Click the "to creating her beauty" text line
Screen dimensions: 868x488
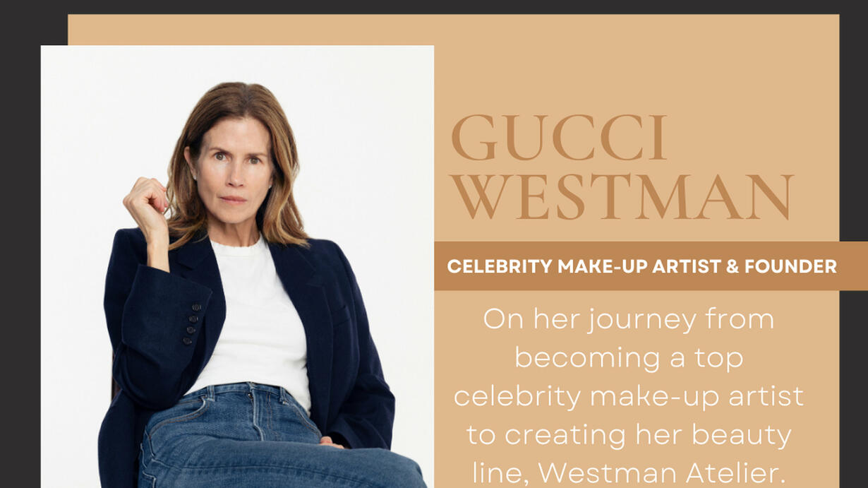click(x=629, y=435)
